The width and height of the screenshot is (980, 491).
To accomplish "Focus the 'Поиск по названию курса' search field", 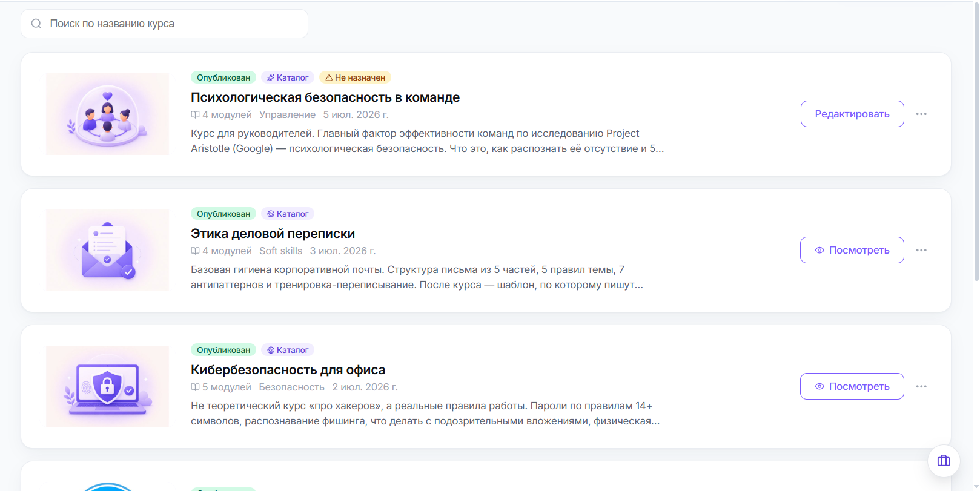I will point(164,24).
